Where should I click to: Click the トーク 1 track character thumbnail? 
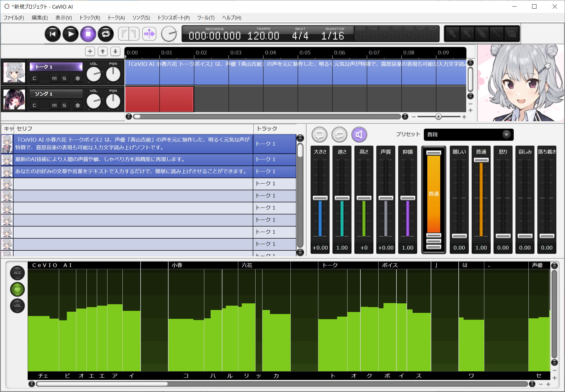coord(14,72)
